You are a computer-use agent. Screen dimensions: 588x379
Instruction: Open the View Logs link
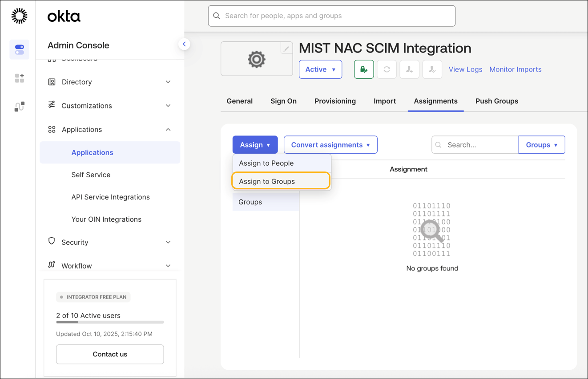click(465, 69)
